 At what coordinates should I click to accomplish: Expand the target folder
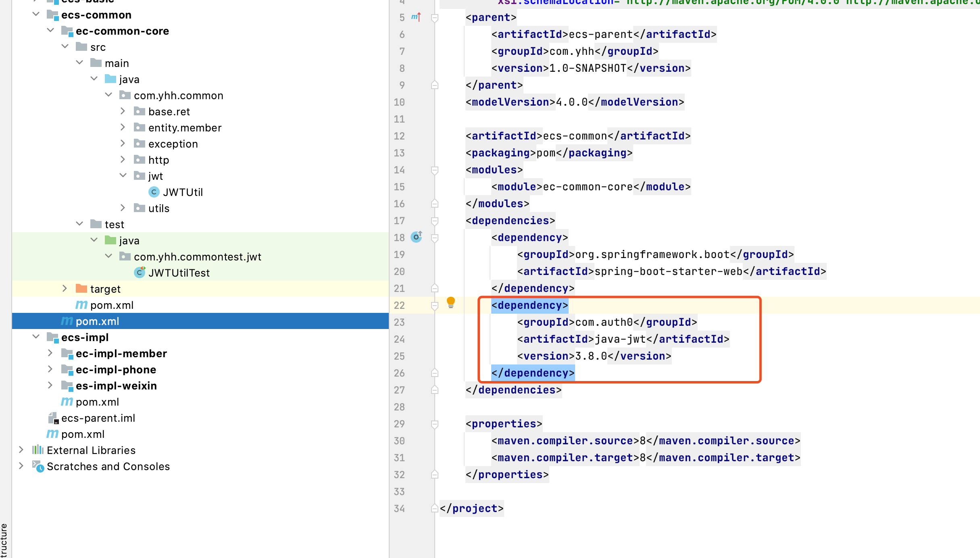pyautogui.click(x=65, y=289)
